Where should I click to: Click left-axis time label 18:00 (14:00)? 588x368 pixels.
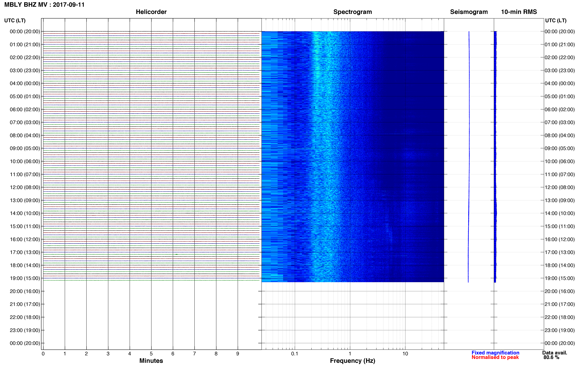(x=25, y=265)
